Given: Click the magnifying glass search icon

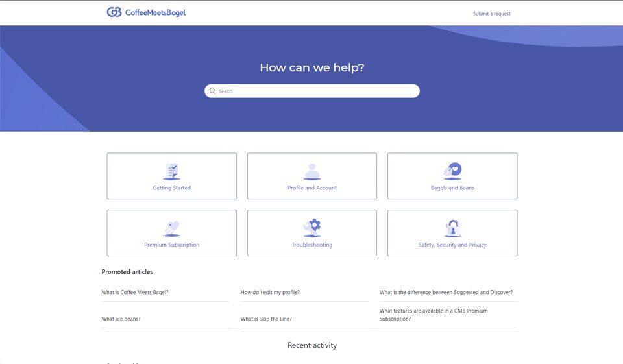Looking at the screenshot, I should pos(212,91).
